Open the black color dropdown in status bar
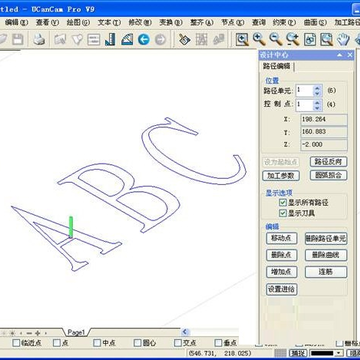This screenshot has width=360, height=360. coord(339,353)
